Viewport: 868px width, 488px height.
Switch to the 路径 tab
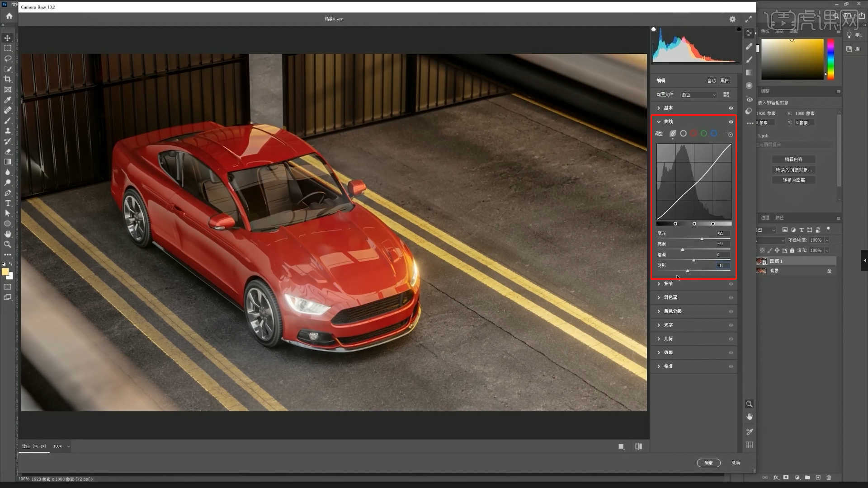coord(779,218)
